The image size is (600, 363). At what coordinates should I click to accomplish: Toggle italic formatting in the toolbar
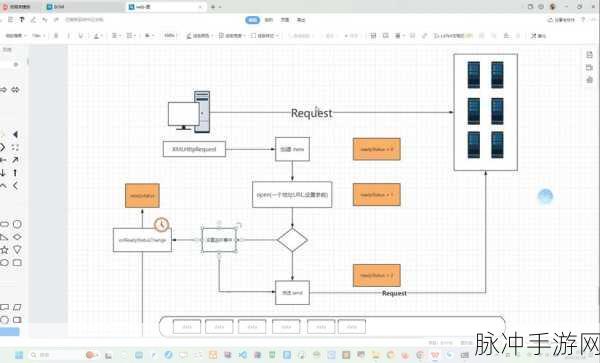69,36
